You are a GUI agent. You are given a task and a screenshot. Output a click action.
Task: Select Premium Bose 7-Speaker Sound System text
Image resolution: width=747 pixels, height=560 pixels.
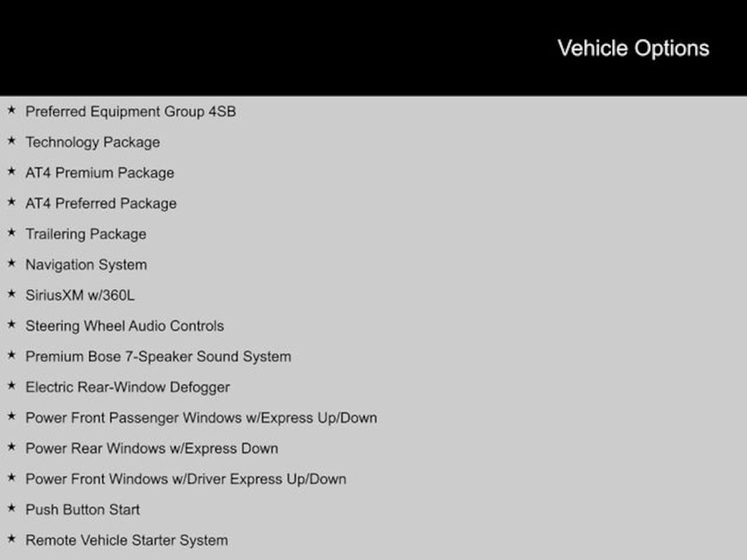pos(158,357)
